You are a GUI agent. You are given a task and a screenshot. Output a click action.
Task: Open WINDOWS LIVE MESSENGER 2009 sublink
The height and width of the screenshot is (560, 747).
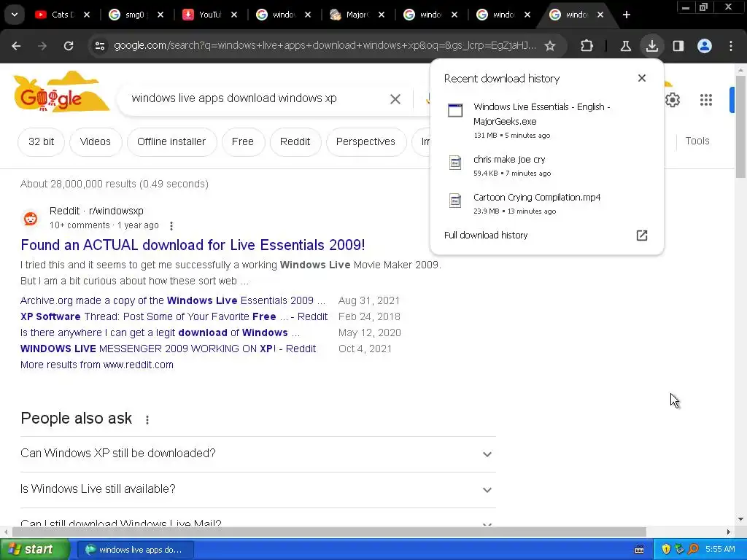(x=168, y=349)
